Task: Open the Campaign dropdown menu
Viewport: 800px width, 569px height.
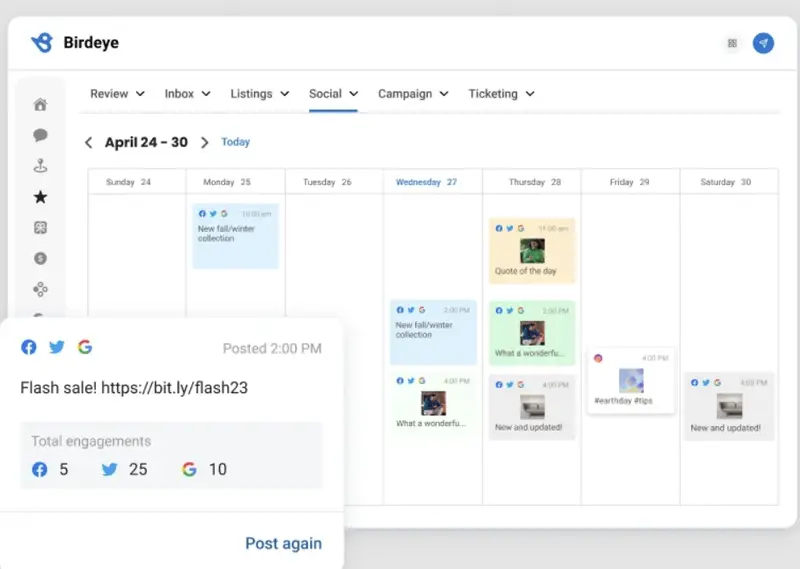Action: click(x=413, y=94)
